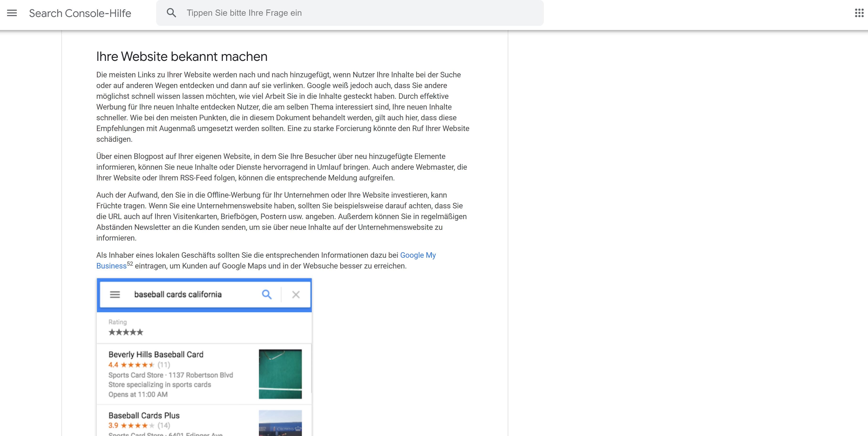
Task: Open the Google apps grid
Action: coord(859,13)
